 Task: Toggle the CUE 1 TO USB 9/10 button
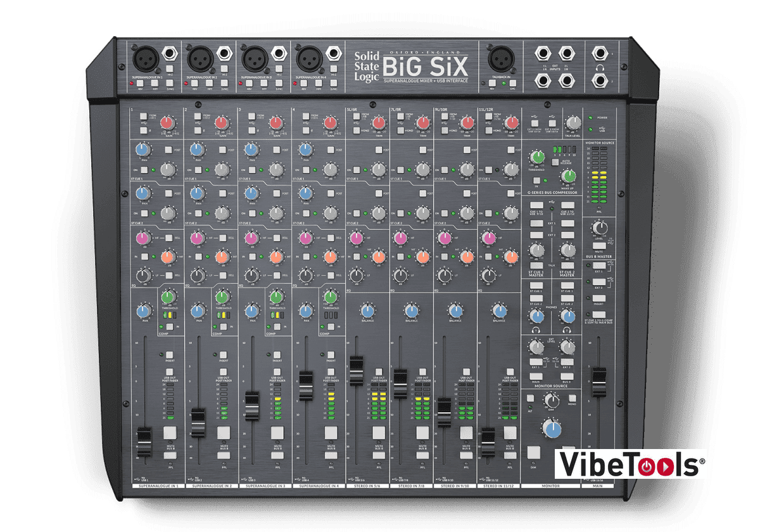(536, 204)
